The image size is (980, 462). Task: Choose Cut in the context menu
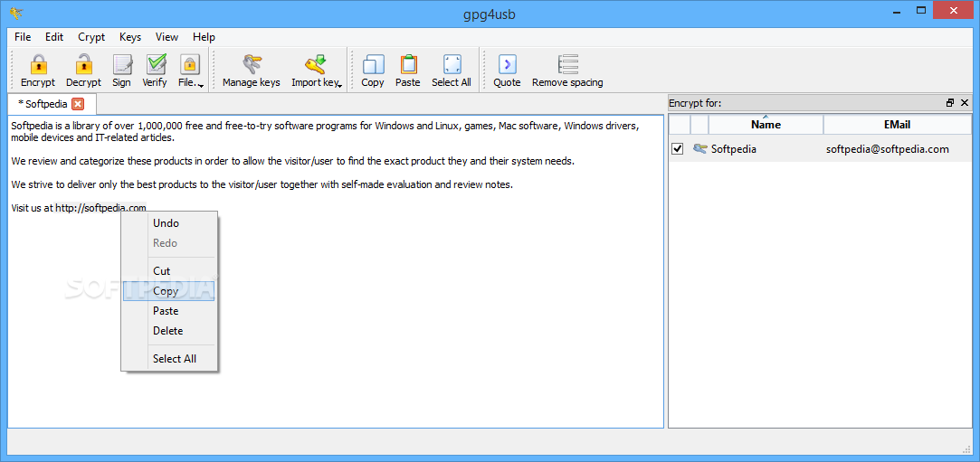168,271
